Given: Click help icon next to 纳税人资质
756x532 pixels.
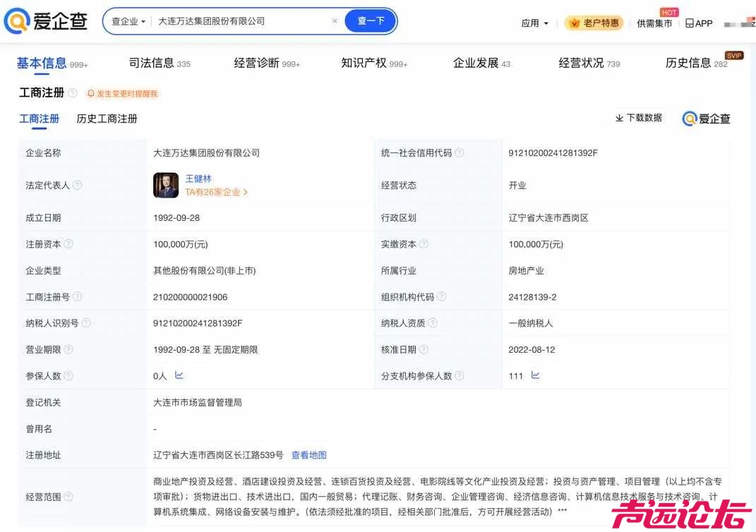Looking at the screenshot, I should coord(433,323).
